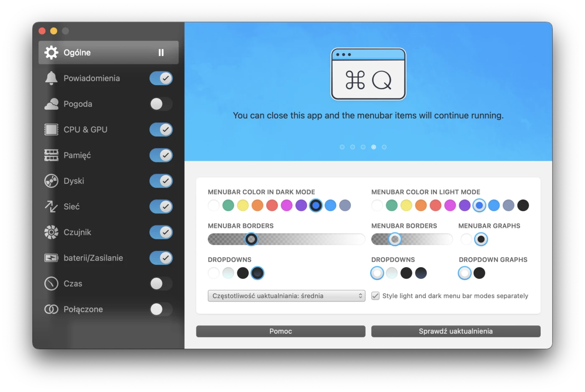
Task: Choose the white Menubar Graphs swatch
Action: pyautogui.click(x=466, y=239)
